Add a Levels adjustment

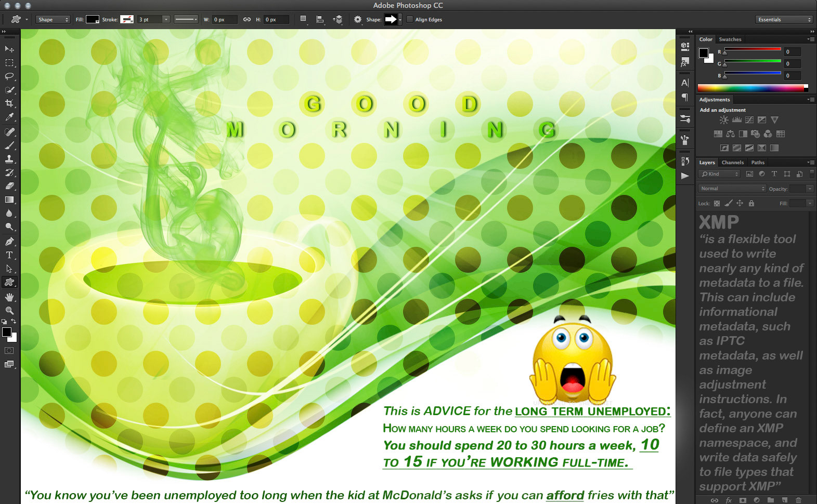click(x=737, y=120)
